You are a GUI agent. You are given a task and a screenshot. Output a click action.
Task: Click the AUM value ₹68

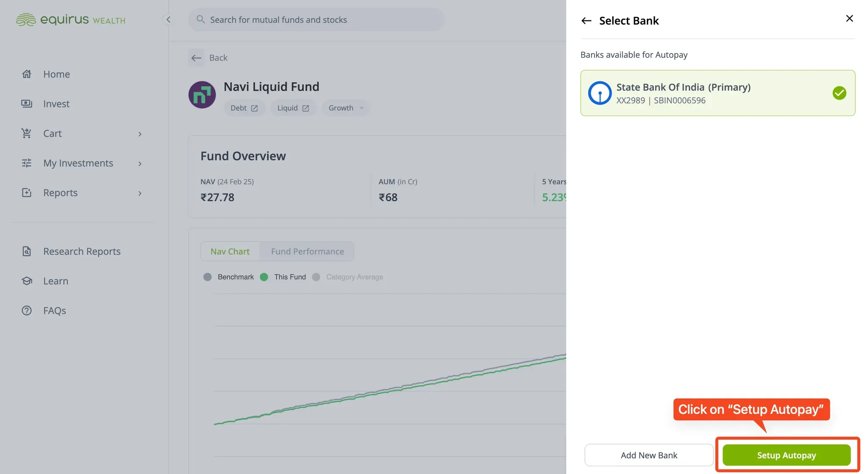click(388, 197)
